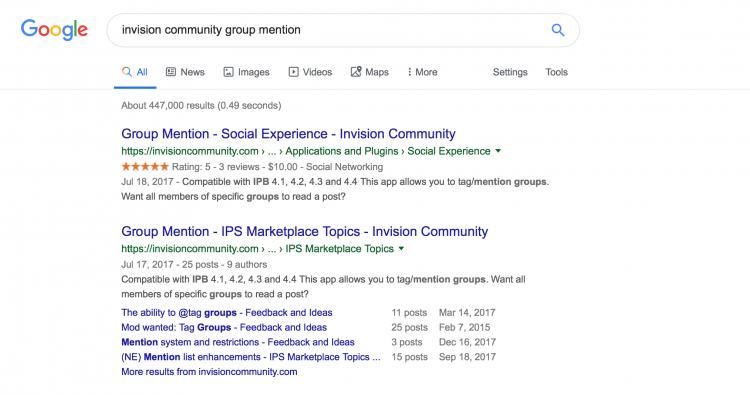Viewport: 750px width, 395px height.
Task: Expand dropdown arrow next to IPS Marketplace Topics URL
Action: 401,249
